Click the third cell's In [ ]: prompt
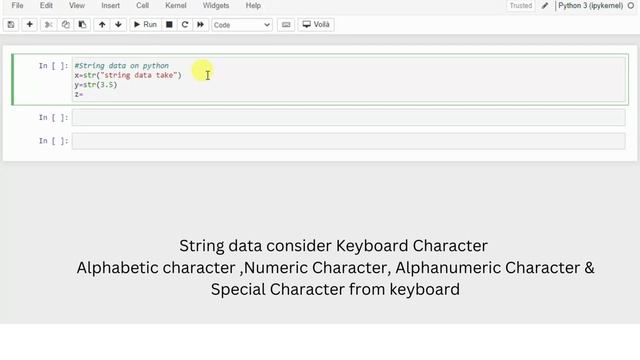This screenshot has height=360, width=640. pos(53,141)
